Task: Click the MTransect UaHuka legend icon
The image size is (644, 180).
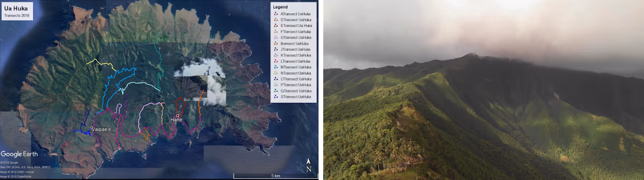Action: tap(276, 67)
